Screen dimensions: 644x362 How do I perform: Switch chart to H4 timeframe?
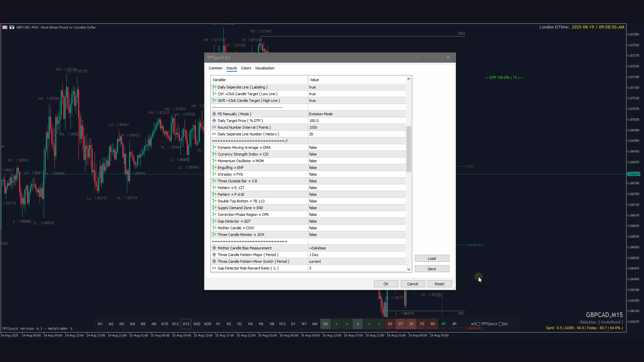click(250, 324)
